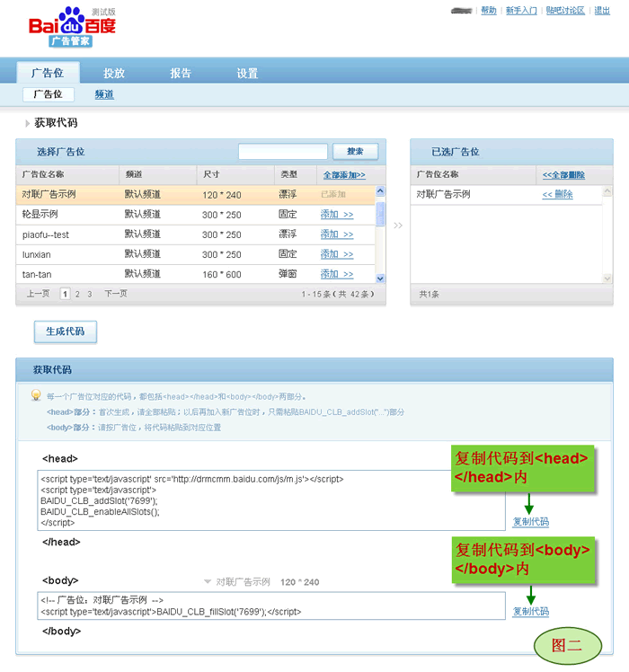
Task: Click inside the body code text box
Action: pyautogui.click(x=271, y=606)
